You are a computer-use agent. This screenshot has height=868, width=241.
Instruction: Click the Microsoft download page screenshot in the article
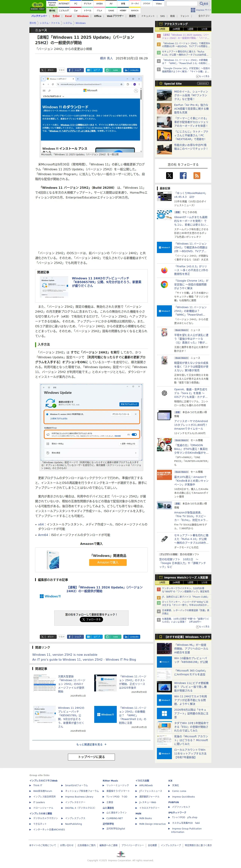[x=91, y=114]
